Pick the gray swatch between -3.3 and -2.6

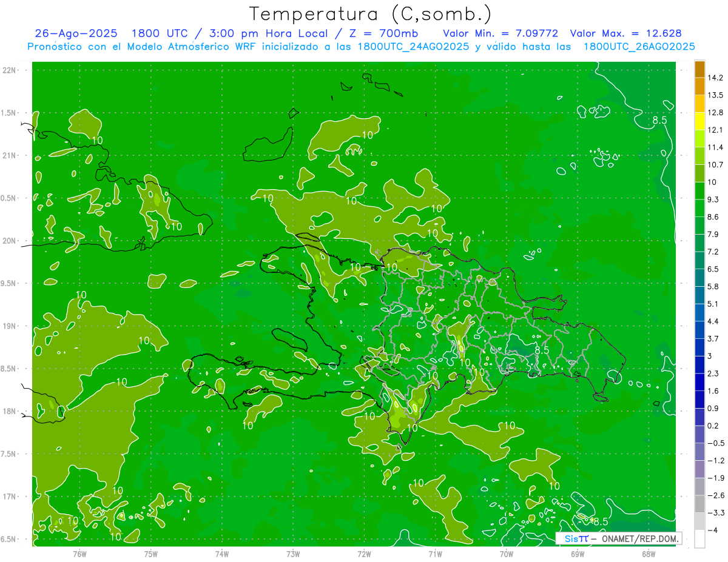pyautogui.click(x=699, y=504)
